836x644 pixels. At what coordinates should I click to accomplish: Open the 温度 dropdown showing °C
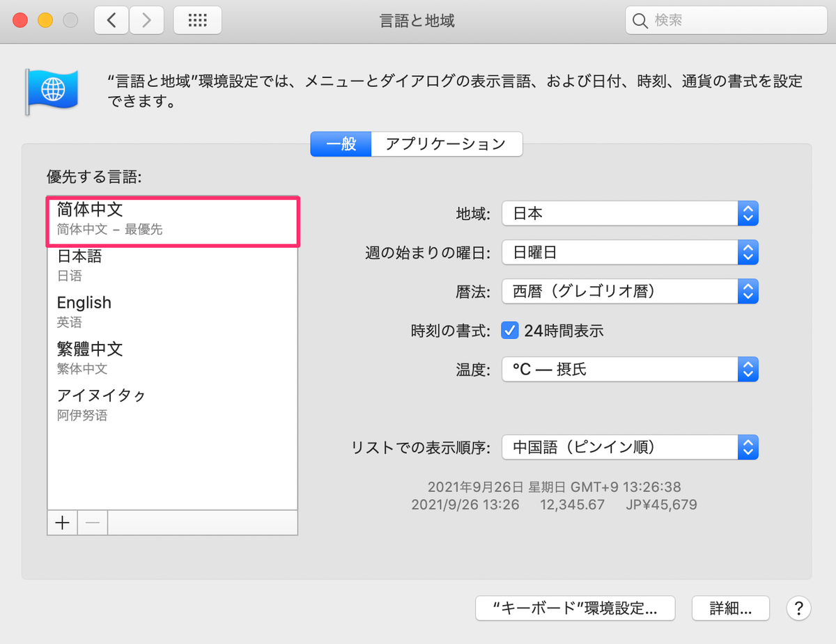pos(630,369)
